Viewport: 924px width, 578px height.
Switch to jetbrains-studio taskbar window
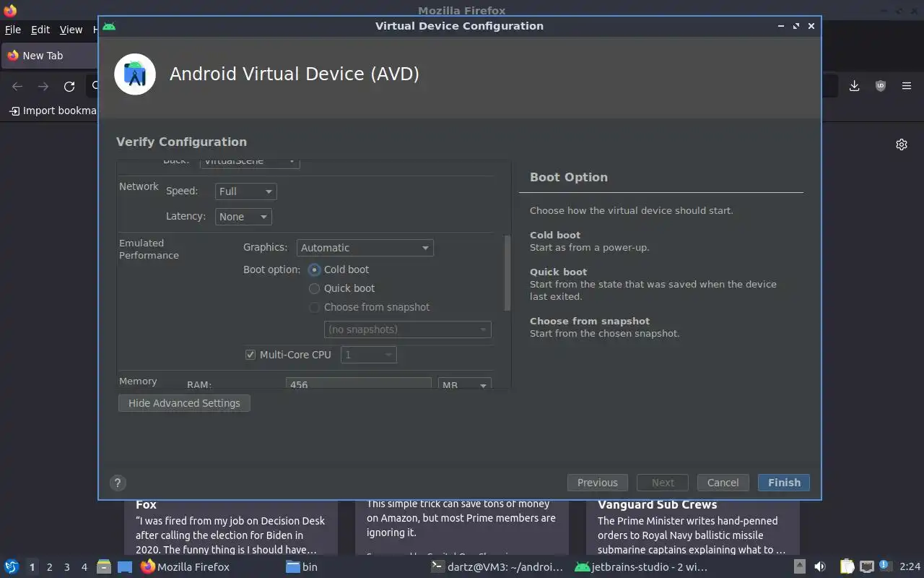coord(641,567)
